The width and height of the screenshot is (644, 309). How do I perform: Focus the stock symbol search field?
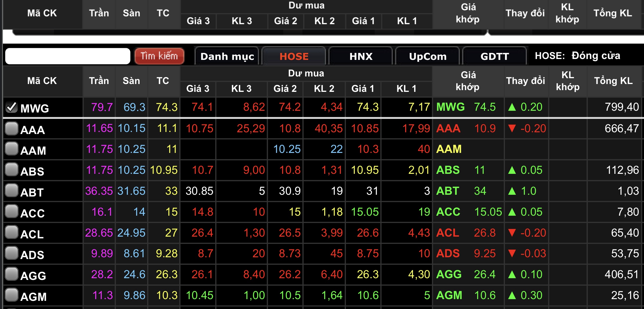(68, 56)
